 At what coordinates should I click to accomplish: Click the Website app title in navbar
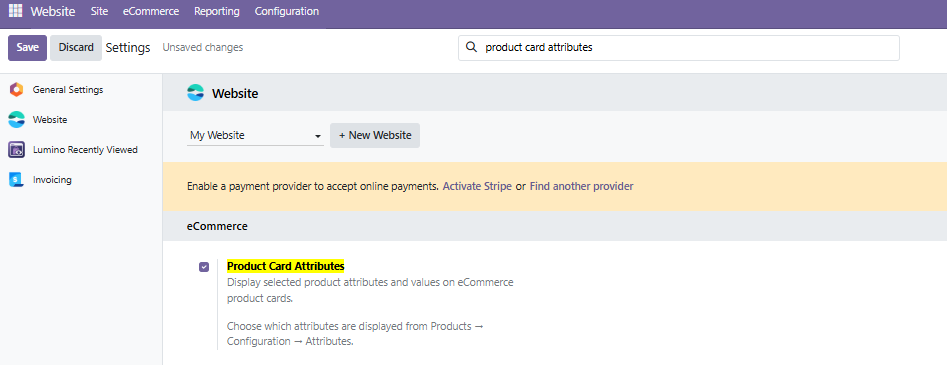(53, 11)
